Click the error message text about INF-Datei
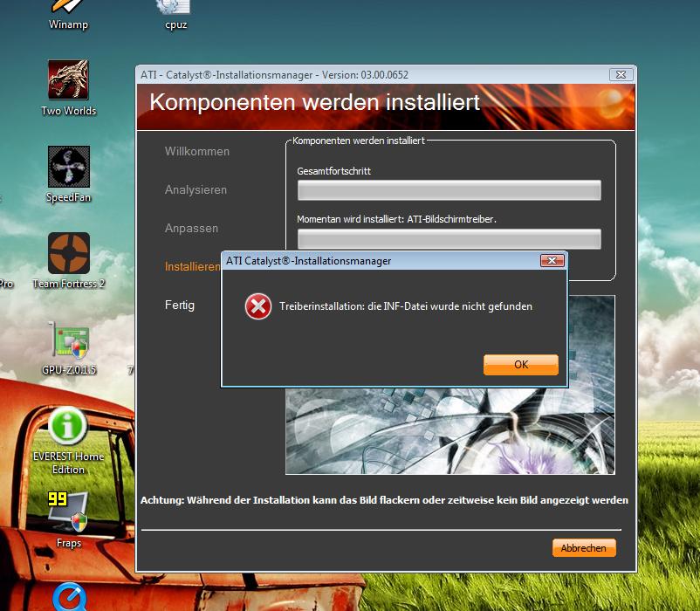 405,306
